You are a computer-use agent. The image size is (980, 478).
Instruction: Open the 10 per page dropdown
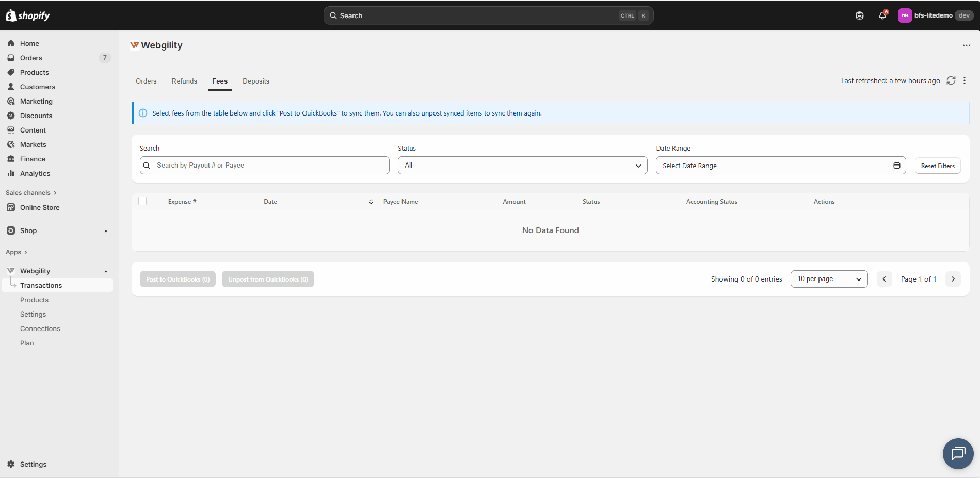point(829,279)
